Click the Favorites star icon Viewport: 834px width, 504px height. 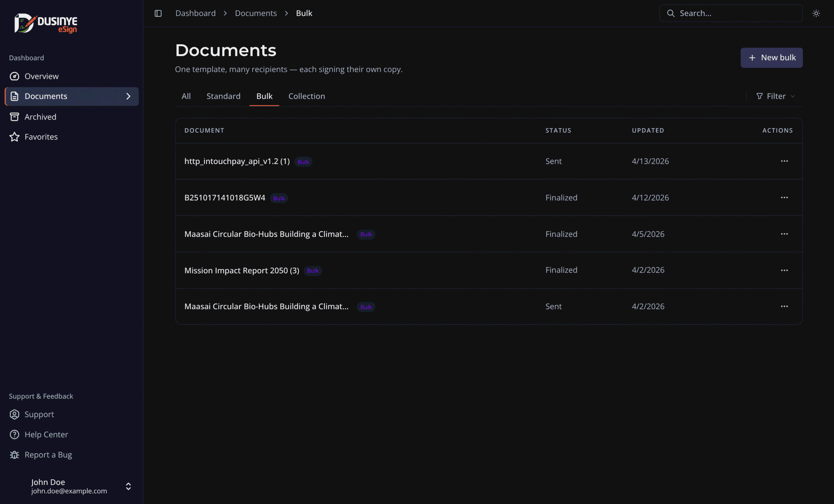coord(14,137)
